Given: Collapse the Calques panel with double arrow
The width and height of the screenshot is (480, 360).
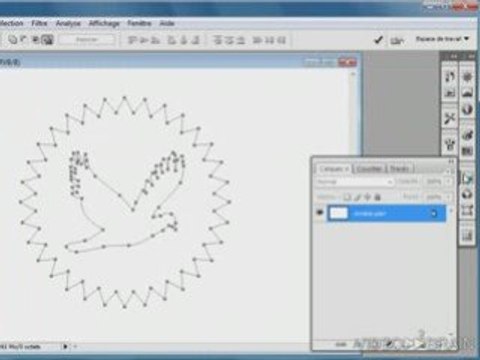Looking at the screenshot, I should [x=451, y=161].
